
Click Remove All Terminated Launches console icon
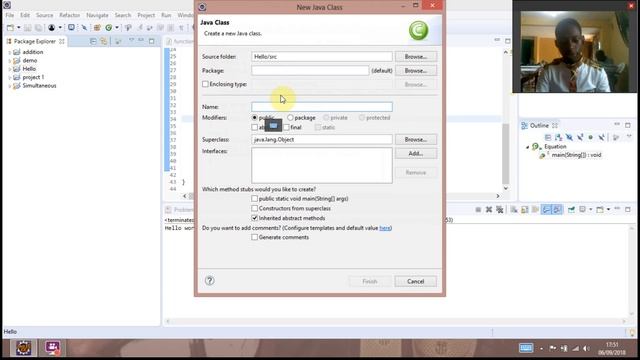point(500,209)
